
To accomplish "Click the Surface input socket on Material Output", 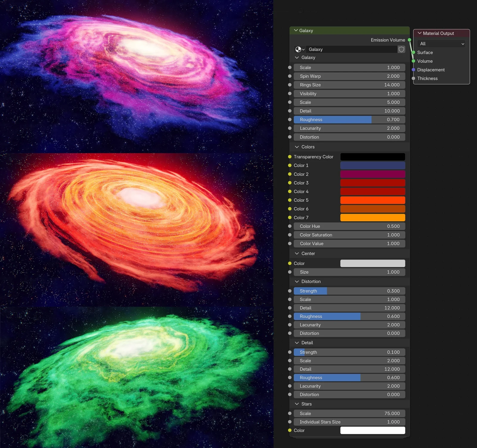I will (x=413, y=52).
